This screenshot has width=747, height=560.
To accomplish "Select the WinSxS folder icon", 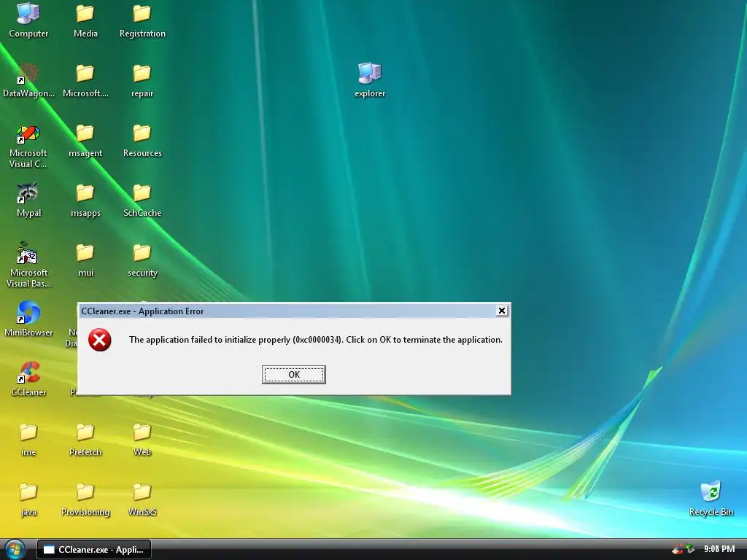I will pos(142,499).
